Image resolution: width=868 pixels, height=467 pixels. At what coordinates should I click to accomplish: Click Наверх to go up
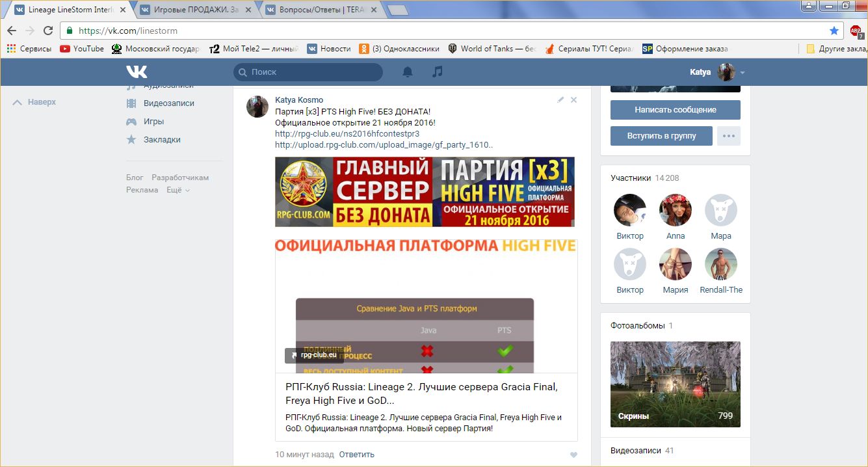[34, 102]
